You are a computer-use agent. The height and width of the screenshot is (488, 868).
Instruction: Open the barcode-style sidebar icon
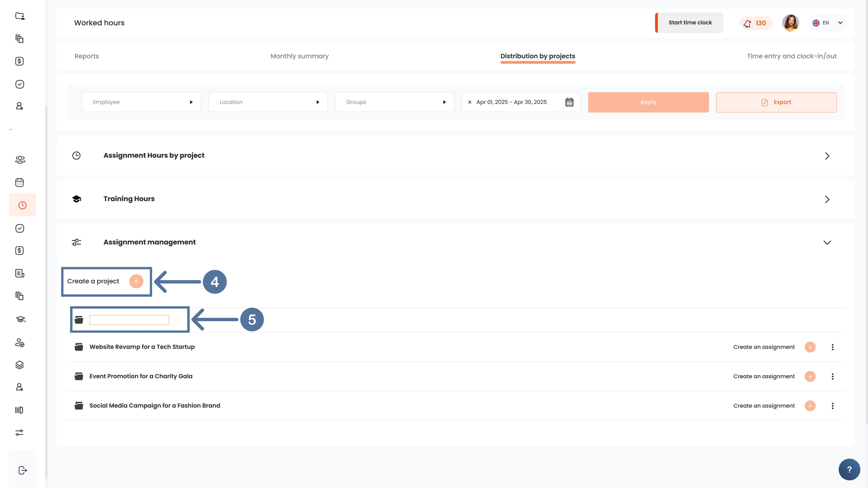[19, 410]
